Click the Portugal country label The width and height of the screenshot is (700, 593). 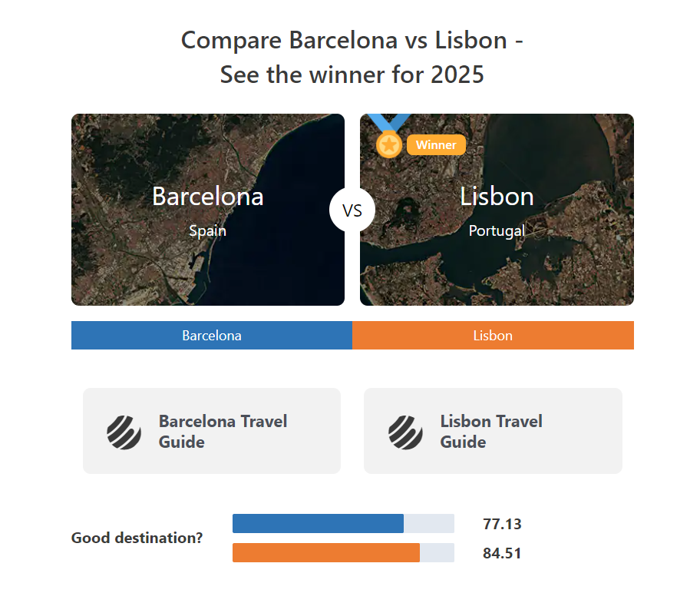tap(497, 230)
